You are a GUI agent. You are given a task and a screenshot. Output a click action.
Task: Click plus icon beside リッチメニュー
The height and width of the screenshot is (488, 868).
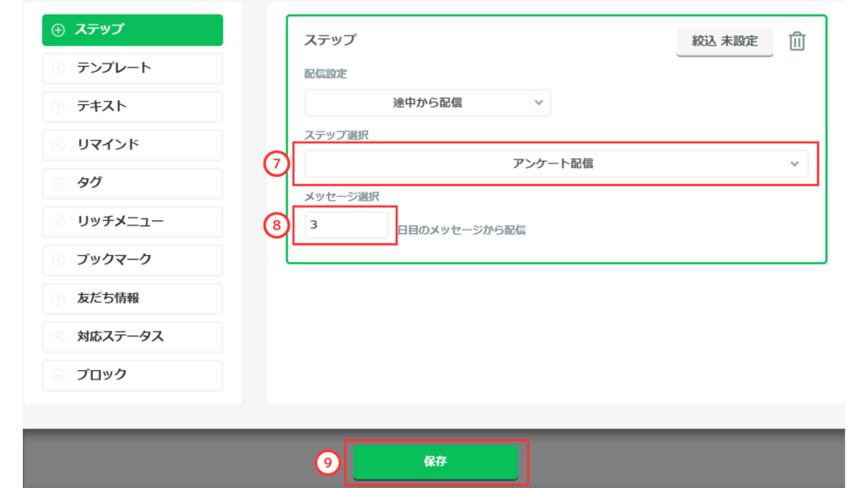pyautogui.click(x=58, y=222)
